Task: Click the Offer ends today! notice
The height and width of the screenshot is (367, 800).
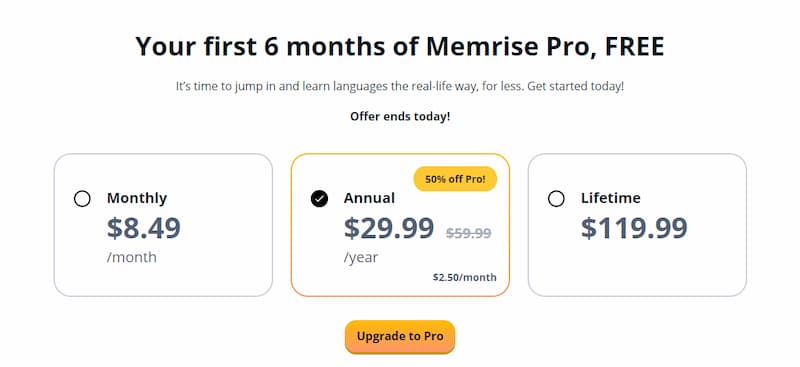Action: click(400, 116)
